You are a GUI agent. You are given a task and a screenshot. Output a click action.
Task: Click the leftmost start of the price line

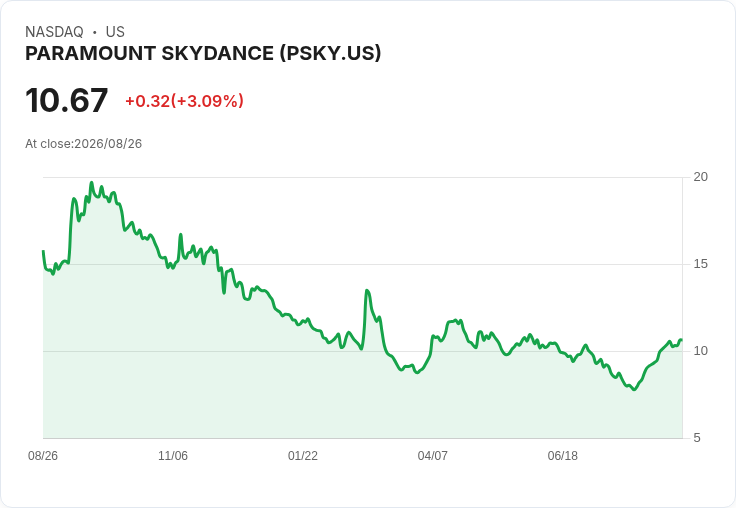[43, 251]
